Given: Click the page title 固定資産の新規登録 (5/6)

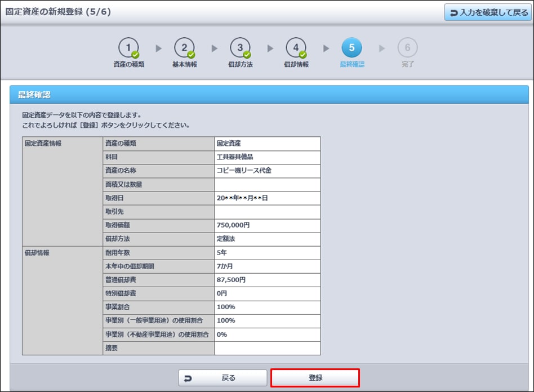Looking at the screenshot, I should (x=58, y=12).
